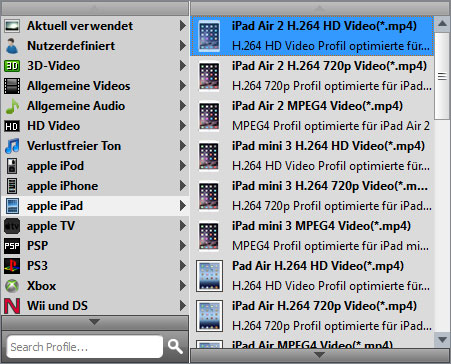Click thumbnail of iPad mini 3 MPEG4 Video
Screen dimensions: 451x364
pyautogui.click(x=209, y=236)
